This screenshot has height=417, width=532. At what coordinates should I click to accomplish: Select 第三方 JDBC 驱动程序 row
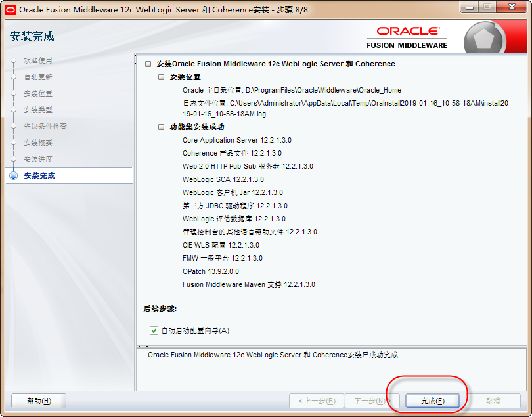coord(234,206)
